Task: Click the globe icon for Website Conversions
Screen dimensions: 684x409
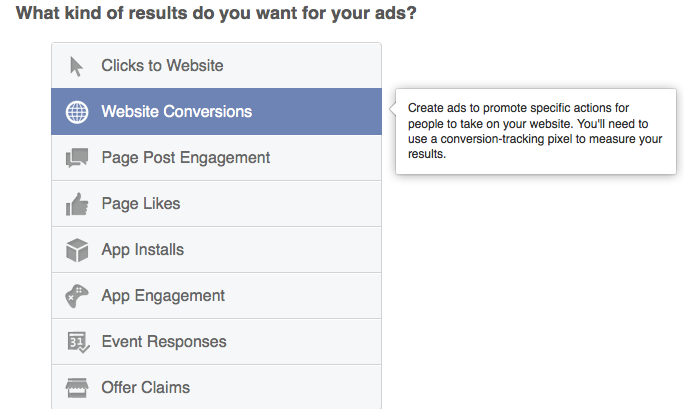Action: pos(77,112)
